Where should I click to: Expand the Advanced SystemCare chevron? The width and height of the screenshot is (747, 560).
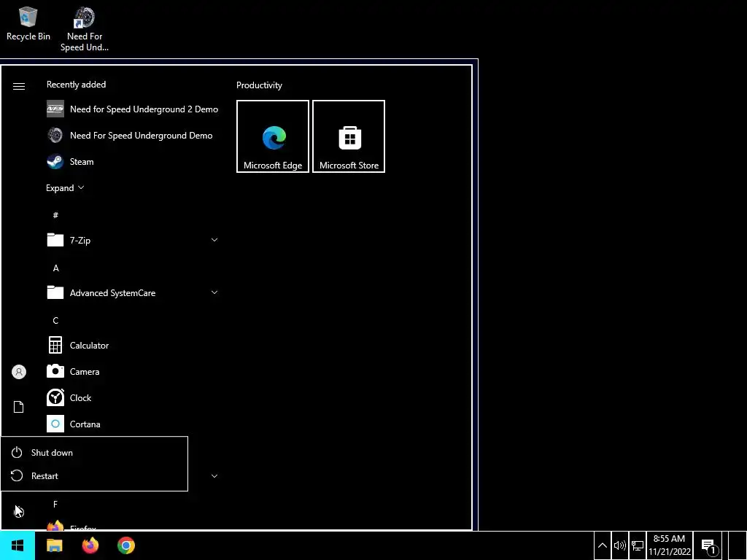[214, 292]
